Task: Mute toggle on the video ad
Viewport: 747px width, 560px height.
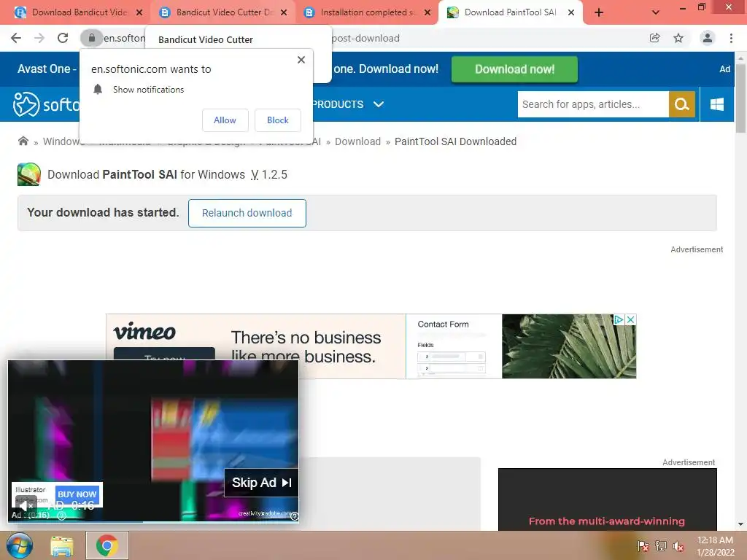Action: [25, 505]
